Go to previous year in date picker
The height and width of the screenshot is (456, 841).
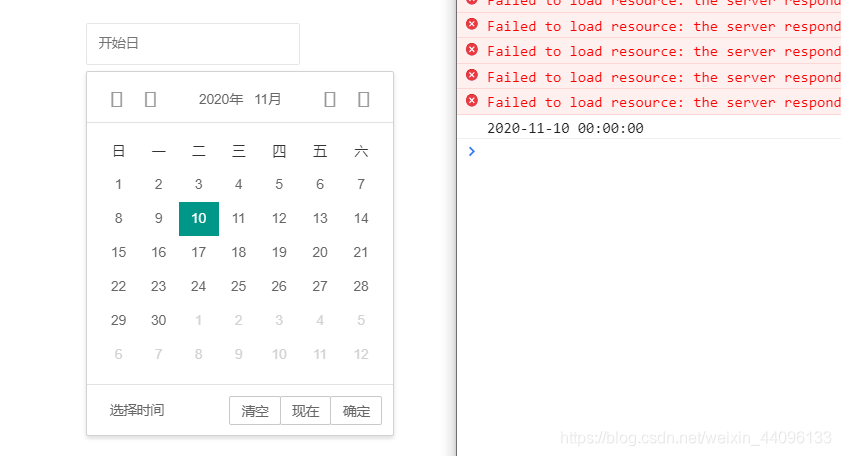pos(116,99)
